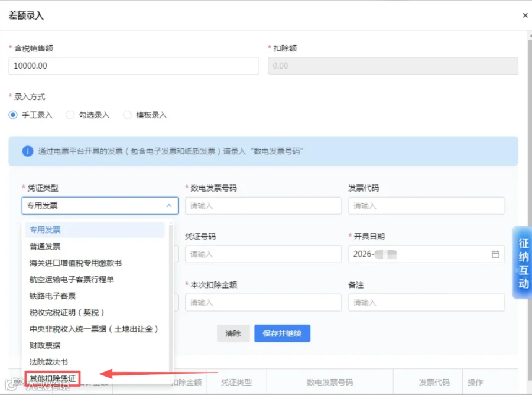Choose 其他扣除凭证 option
Screen dimensions: 532x395
[x=53, y=378]
